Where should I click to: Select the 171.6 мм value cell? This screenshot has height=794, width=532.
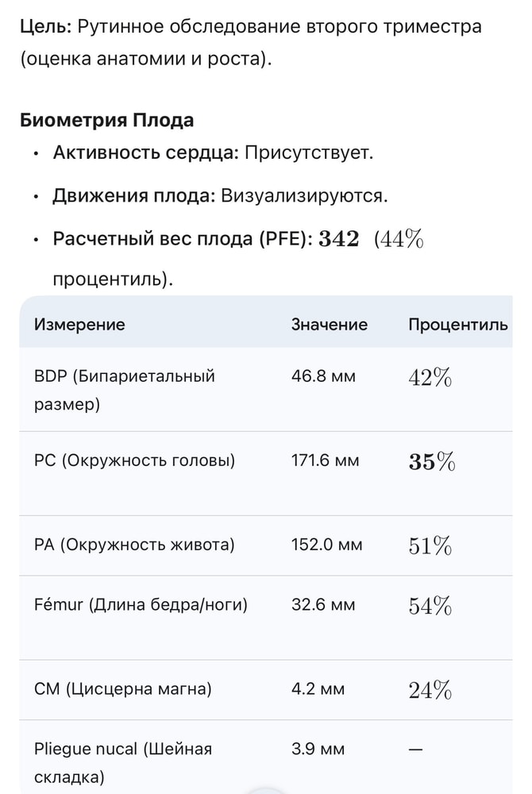(x=326, y=461)
